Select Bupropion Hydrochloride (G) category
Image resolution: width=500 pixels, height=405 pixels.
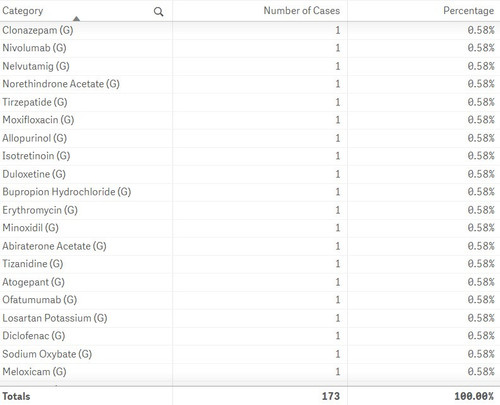67,192
